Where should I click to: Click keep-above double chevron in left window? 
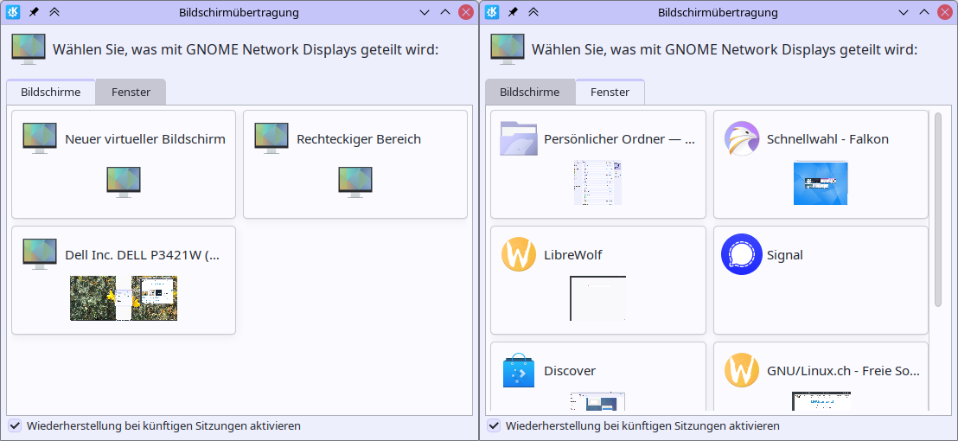click(x=54, y=12)
